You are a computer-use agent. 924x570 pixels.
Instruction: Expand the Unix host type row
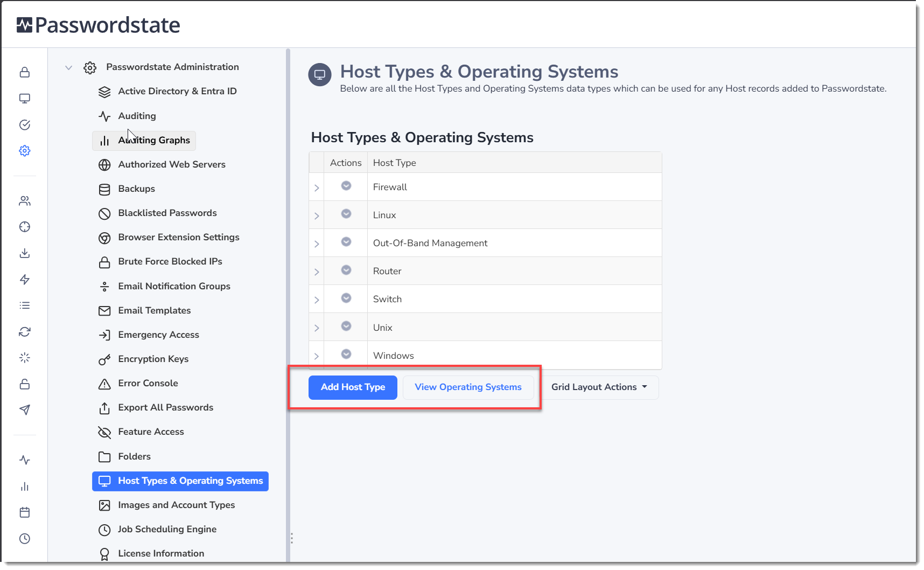[x=317, y=328]
